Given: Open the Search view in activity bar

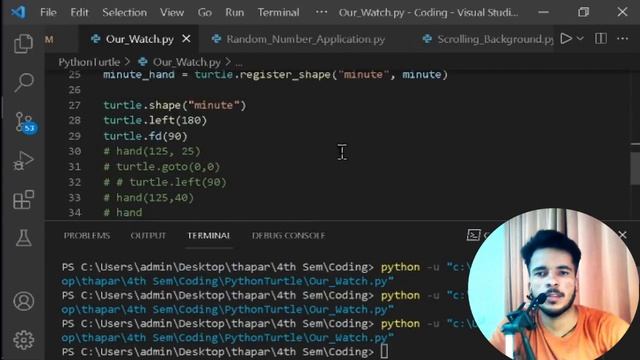Looking at the screenshot, I should tap(23, 82).
